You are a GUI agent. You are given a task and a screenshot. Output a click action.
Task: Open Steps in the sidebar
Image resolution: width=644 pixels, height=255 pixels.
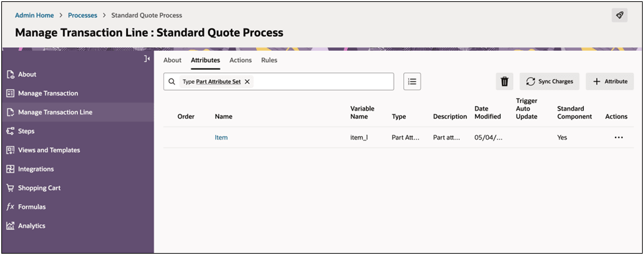[26, 131]
